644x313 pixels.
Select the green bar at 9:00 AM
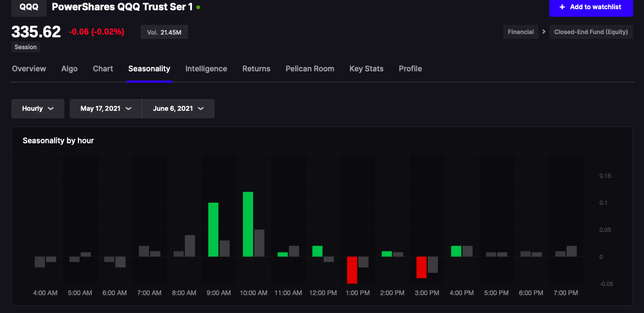coord(213,230)
